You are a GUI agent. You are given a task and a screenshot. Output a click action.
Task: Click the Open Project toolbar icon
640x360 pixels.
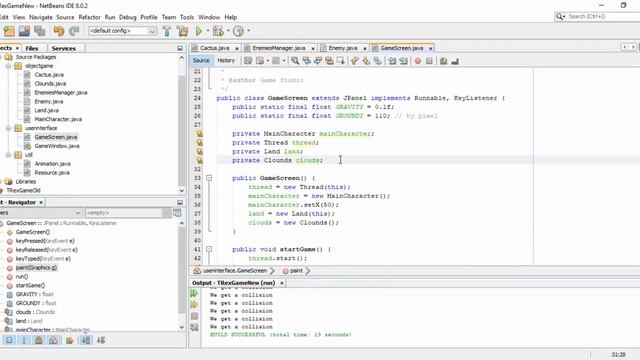tap(24, 31)
